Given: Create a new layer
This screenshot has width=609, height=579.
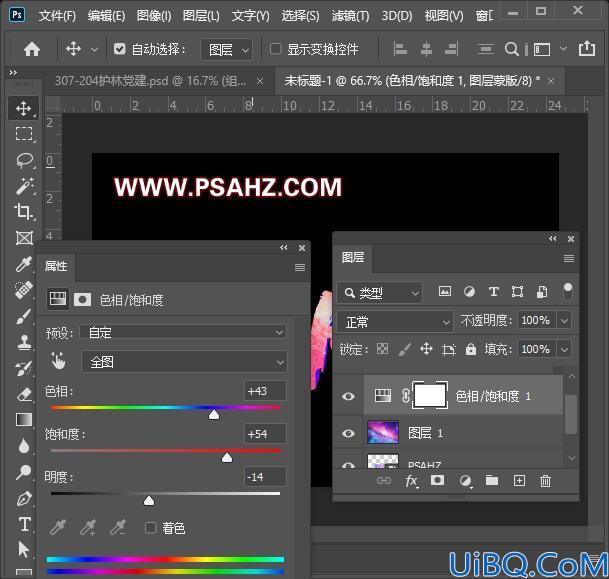Looking at the screenshot, I should (x=519, y=481).
